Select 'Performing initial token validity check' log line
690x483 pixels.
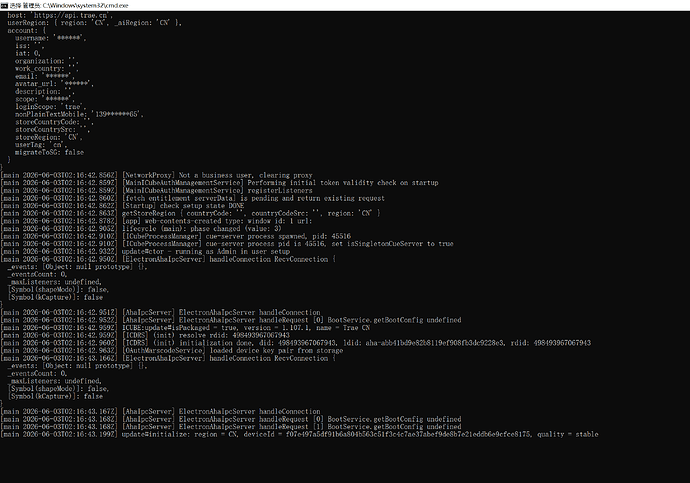(219, 183)
